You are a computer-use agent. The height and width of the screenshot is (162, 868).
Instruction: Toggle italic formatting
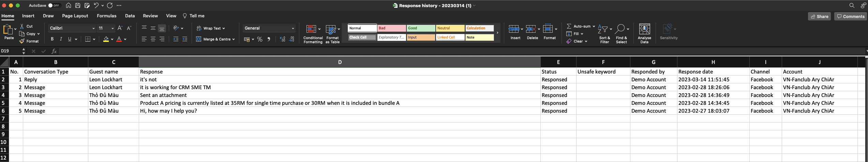(61, 39)
